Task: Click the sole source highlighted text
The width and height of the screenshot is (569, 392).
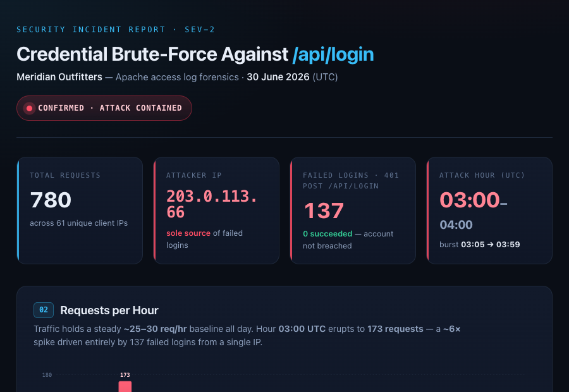Action: pyautogui.click(x=188, y=233)
